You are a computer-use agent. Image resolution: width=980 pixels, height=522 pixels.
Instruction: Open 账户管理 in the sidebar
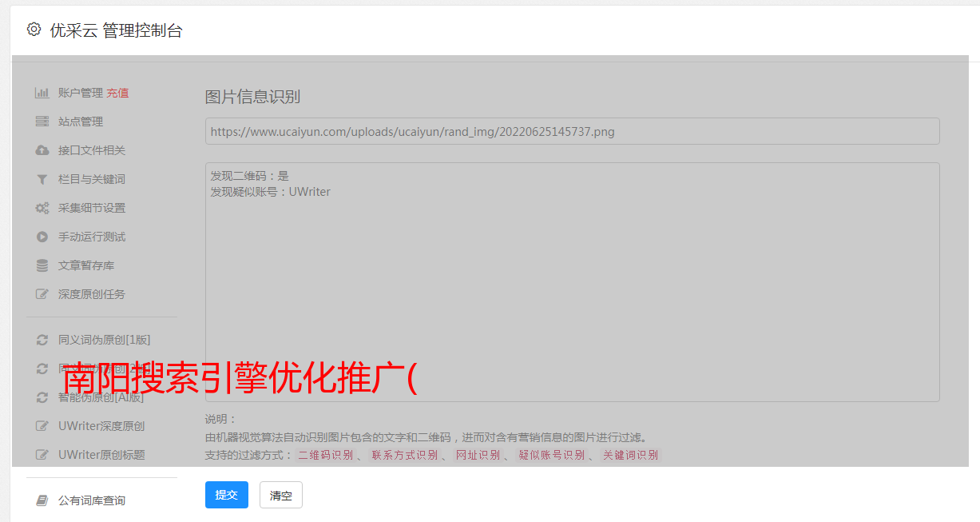(x=81, y=93)
